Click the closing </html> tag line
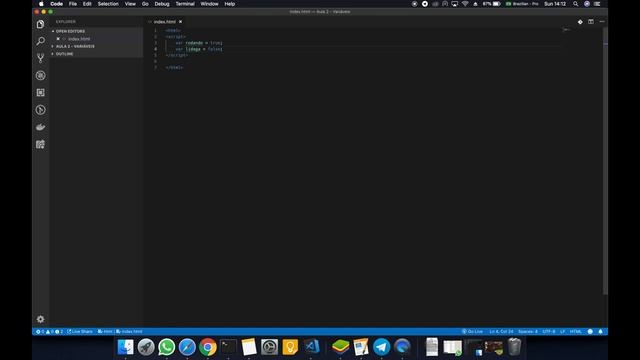Screen dimensions: 640x360 coord(174,67)
